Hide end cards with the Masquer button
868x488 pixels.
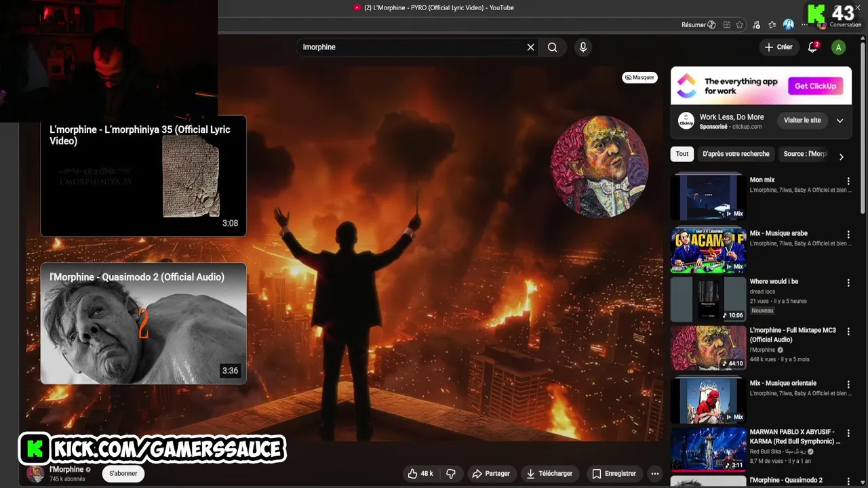coord(640,77)
